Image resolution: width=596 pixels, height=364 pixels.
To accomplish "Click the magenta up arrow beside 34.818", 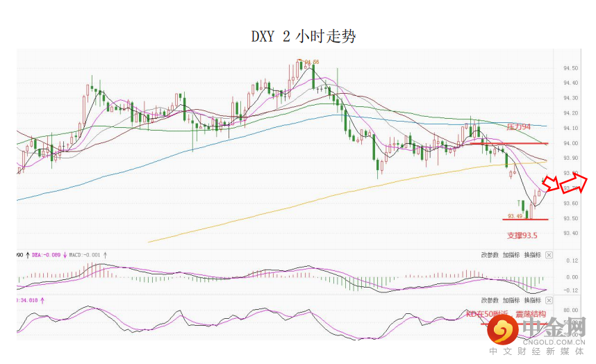I will pyautogui.click(x=42, y=300).
